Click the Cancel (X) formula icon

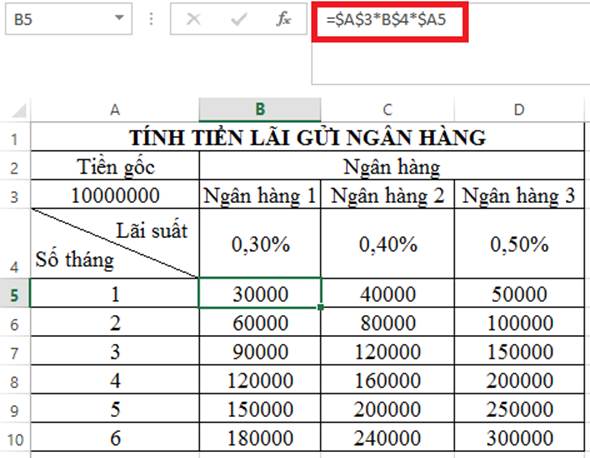(x=193, y=19)
